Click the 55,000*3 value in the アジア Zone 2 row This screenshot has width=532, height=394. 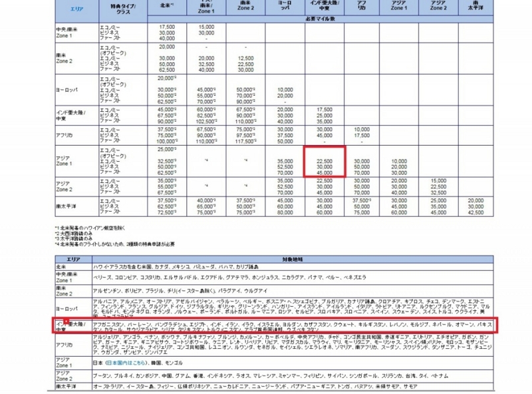(167, 186)
